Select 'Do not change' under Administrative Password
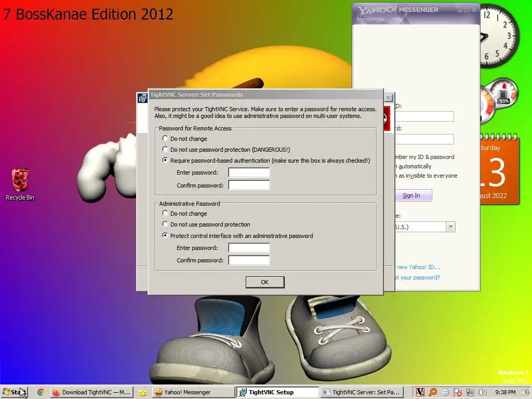This screenshot has height=399, width=532. pyautogui.click(x=165, y=213)
